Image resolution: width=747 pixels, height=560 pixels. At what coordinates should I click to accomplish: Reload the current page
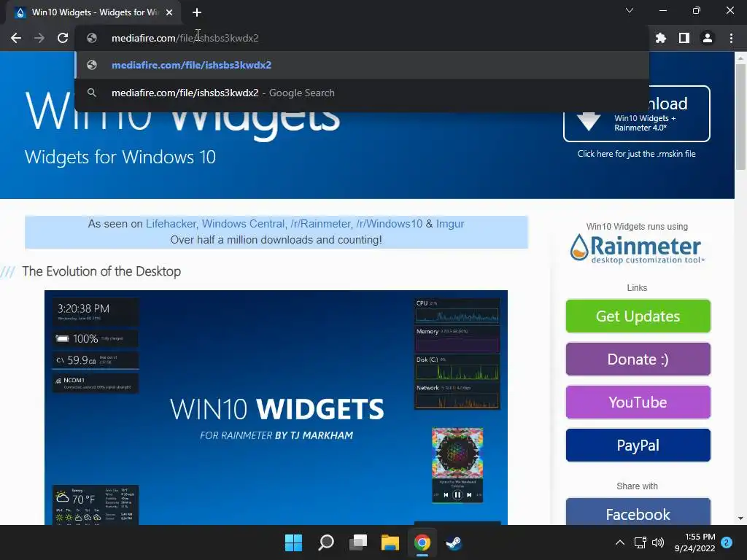pos(63,38)
